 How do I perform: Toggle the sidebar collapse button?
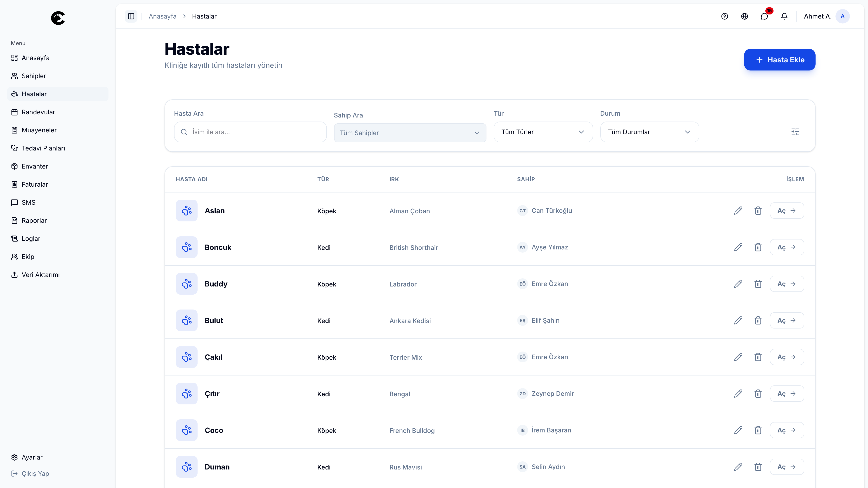point(131,16)
